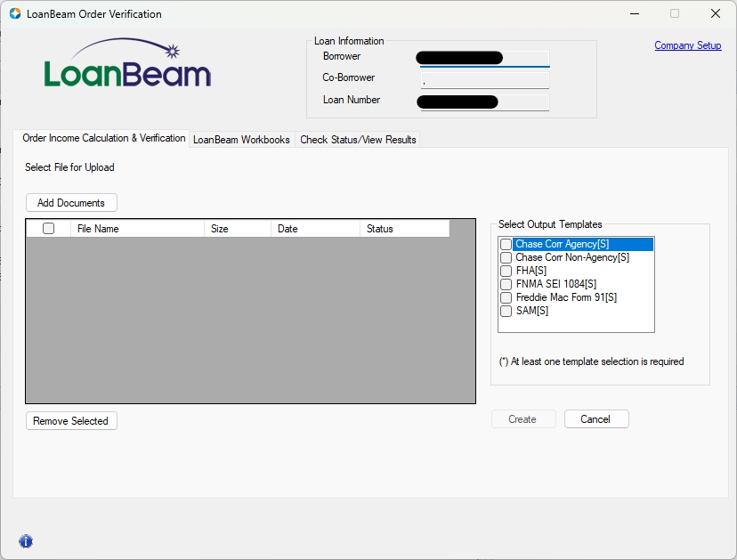
Task: Select Order Income Calculation & Verification tab
Action: [x=103, y=139]
